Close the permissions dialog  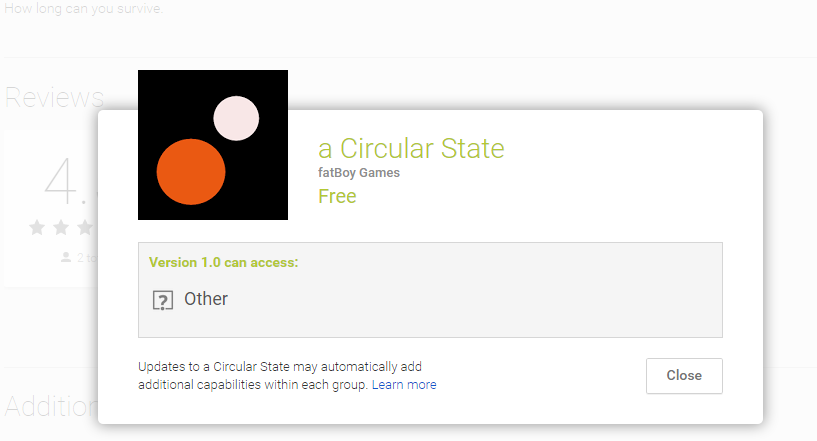pos(684,376)
